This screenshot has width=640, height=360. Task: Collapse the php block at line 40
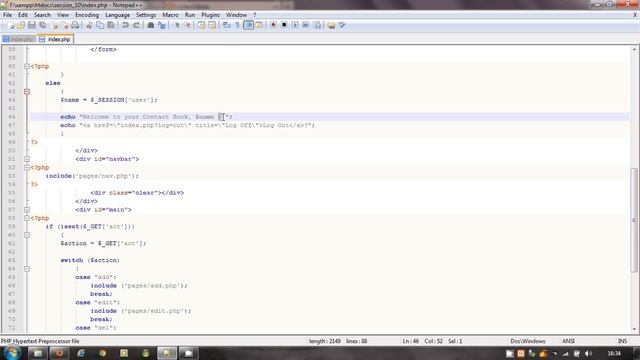coord(27,66)
